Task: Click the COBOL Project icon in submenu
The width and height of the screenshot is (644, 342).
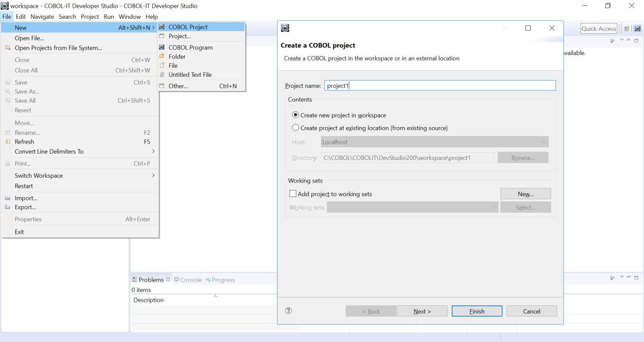Action: pyautogui.click(x=162, y=27)
